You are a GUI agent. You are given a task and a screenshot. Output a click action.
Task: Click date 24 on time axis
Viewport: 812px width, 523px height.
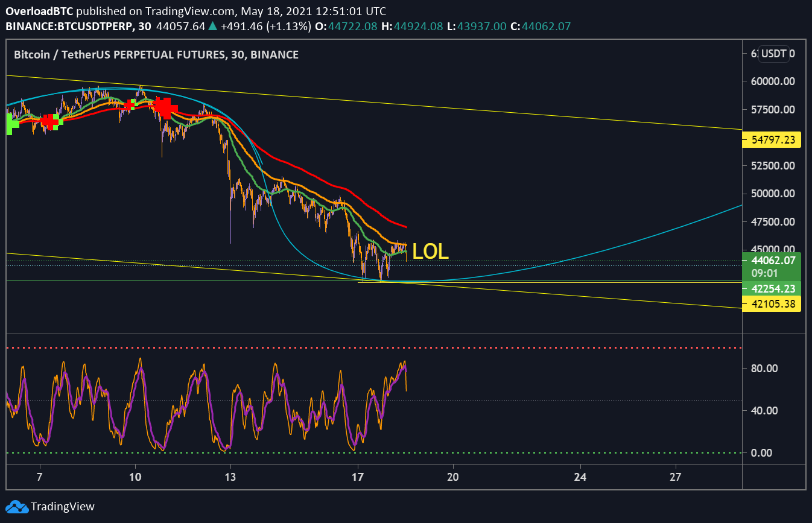tap(580, 477)
